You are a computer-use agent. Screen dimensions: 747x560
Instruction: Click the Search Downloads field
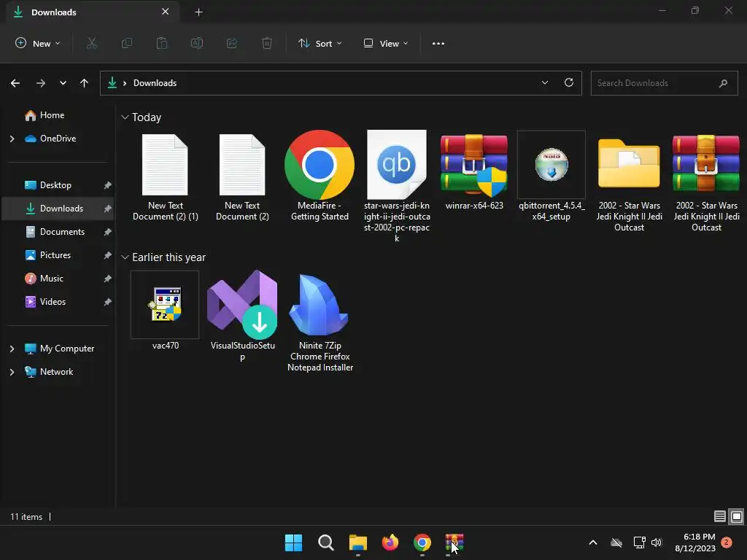pyautogui.click(x=664, y=83)
